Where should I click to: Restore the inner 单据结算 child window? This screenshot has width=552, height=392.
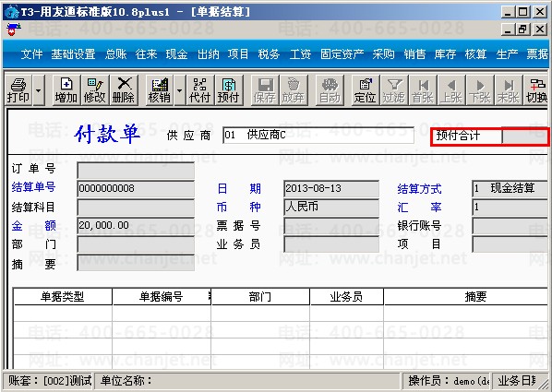[523, 30]
